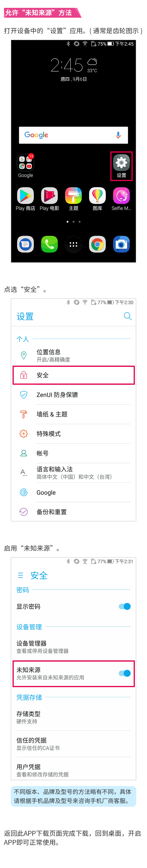Click the search magnifier in Settings header

pos(127,316)
